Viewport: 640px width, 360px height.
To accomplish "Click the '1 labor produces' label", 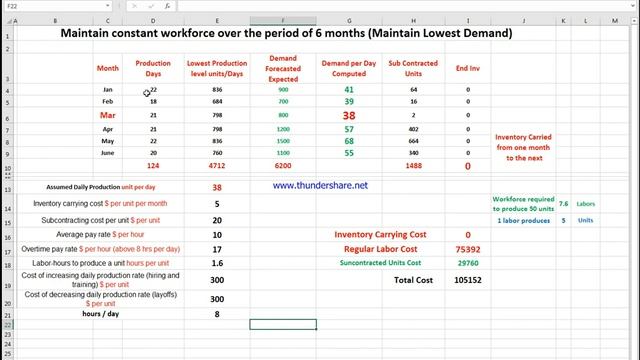I will (523, 220).
